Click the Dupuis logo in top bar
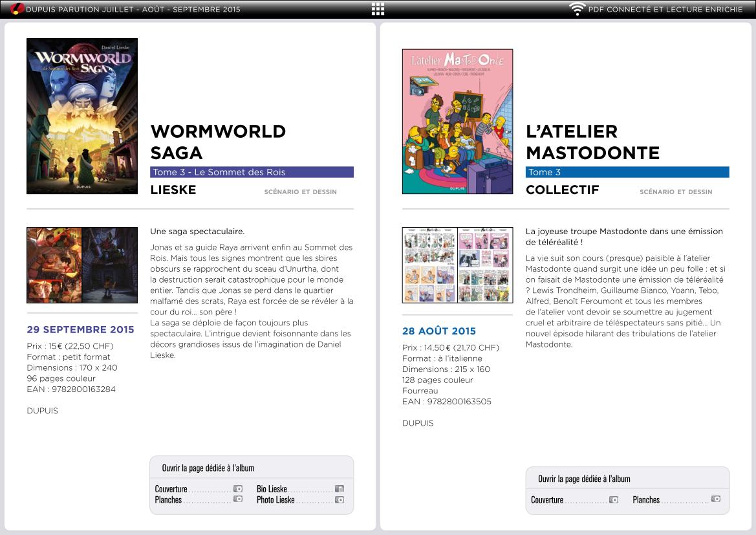The height and width of the screenshot is (535, 756). tap(17, 9)
